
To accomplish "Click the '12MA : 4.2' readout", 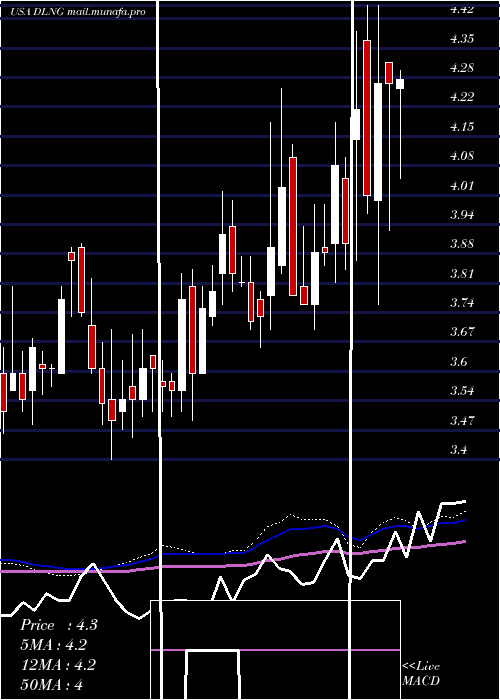I will 58,665.
